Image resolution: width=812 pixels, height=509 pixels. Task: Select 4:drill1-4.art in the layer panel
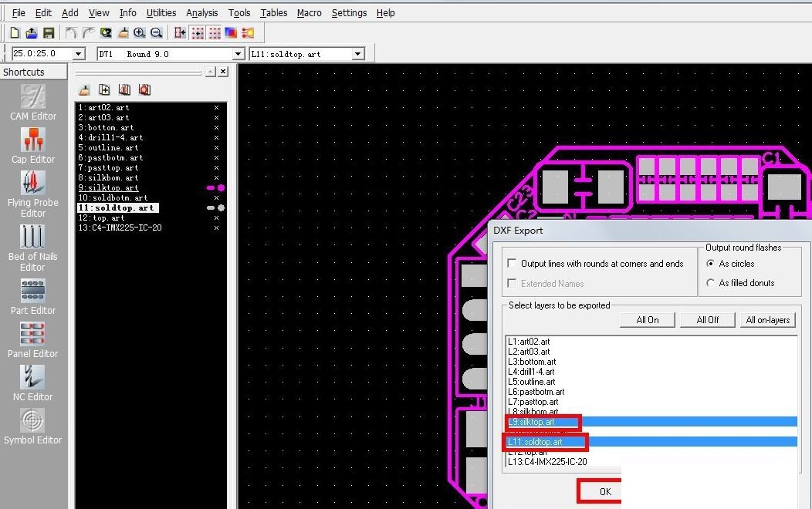[x=110, y=137]
